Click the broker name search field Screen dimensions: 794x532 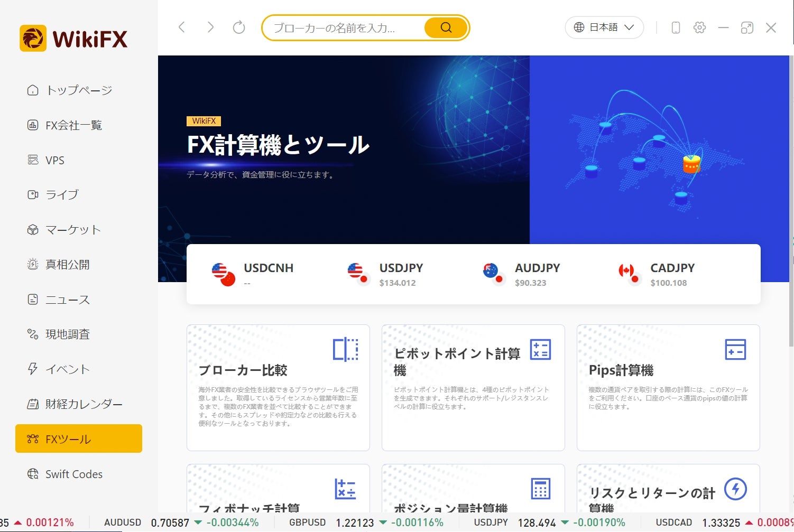tap(344, 27)
